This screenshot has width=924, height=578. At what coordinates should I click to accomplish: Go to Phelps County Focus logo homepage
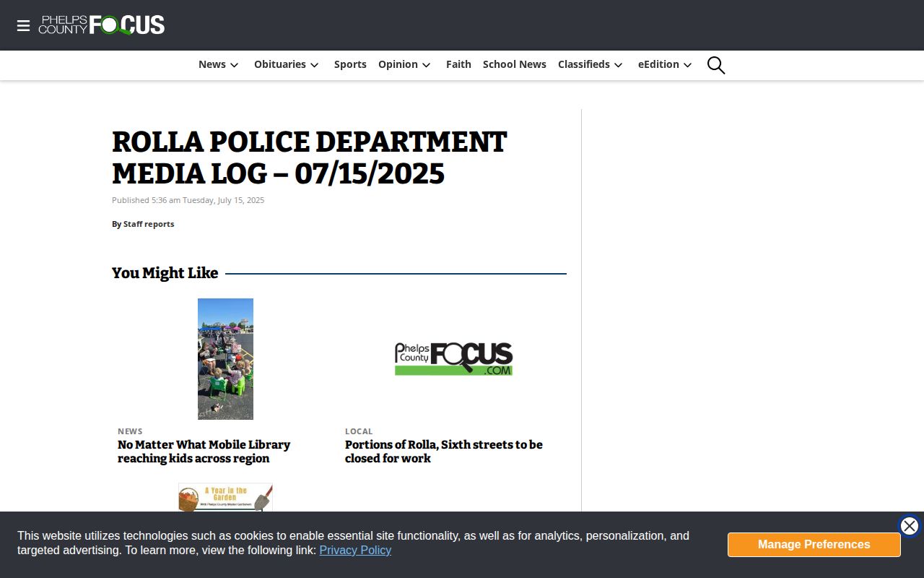pos(102,25)
